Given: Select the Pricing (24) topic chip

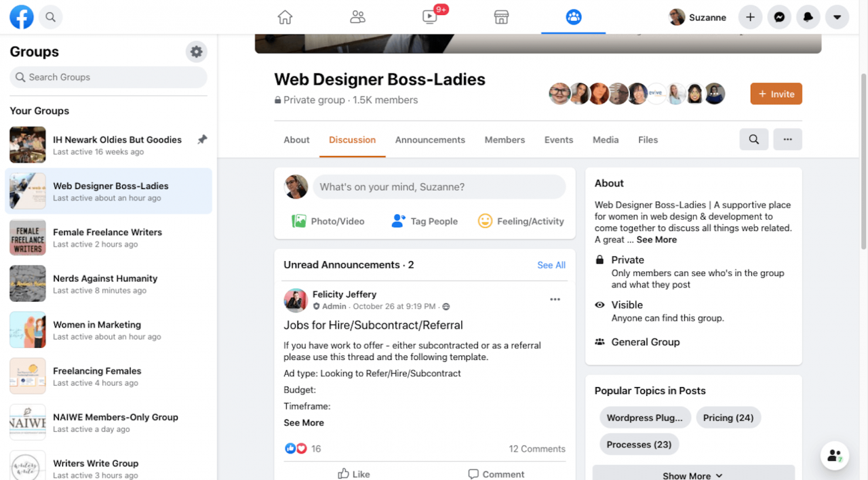Looking at the screenshot, I should pos(728,417).
